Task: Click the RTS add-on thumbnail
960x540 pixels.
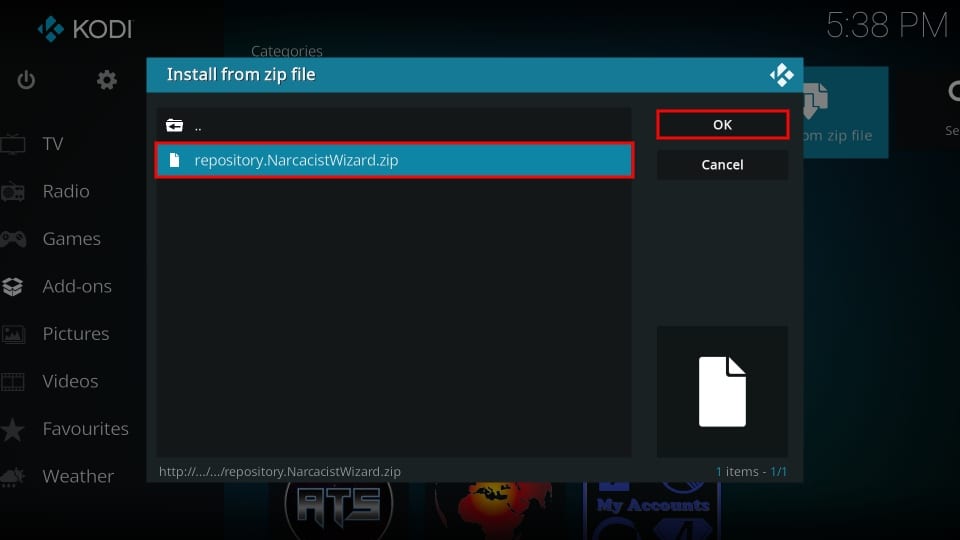Action: tap(339, 509)
